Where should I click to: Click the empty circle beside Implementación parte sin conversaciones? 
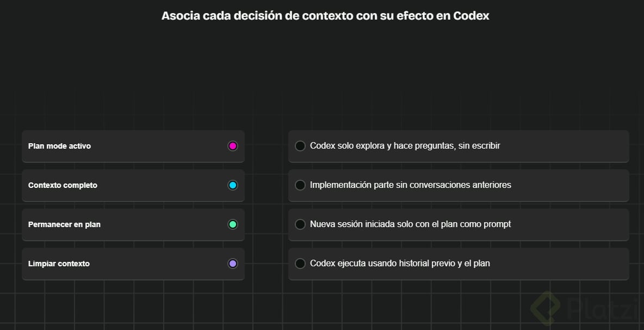pyautogui.click(x=300, y=185)
